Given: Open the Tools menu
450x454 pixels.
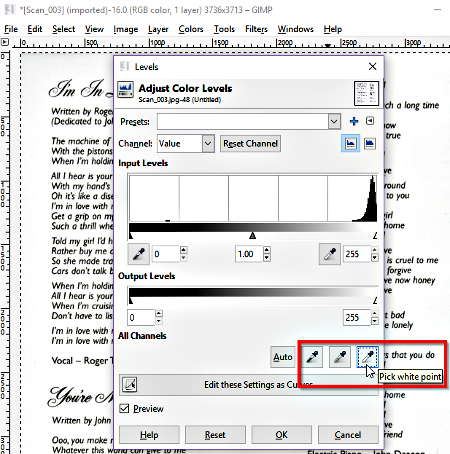Looking at the screenshot, I should pos(224,29).
